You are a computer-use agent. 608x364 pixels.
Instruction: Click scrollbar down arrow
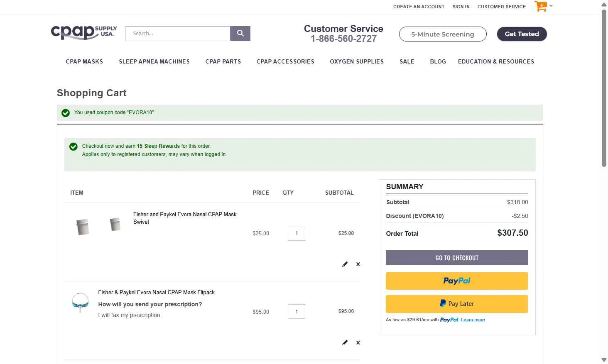click(x=604, y=359)
